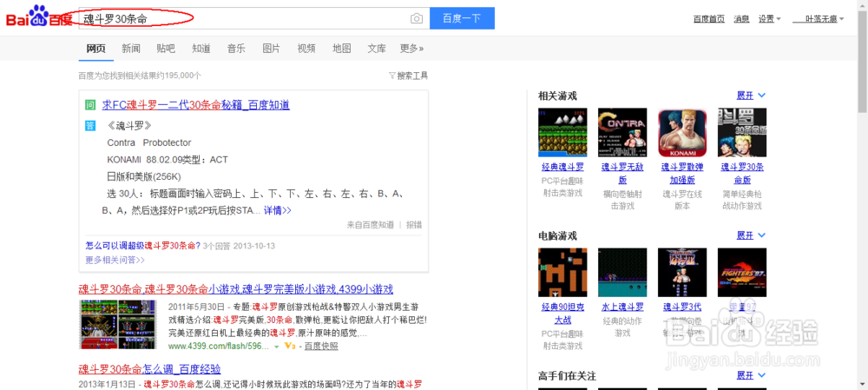Viewport: 868px width, 390px height.
Task: Select the 网页 tab
Action: [95, 49]
